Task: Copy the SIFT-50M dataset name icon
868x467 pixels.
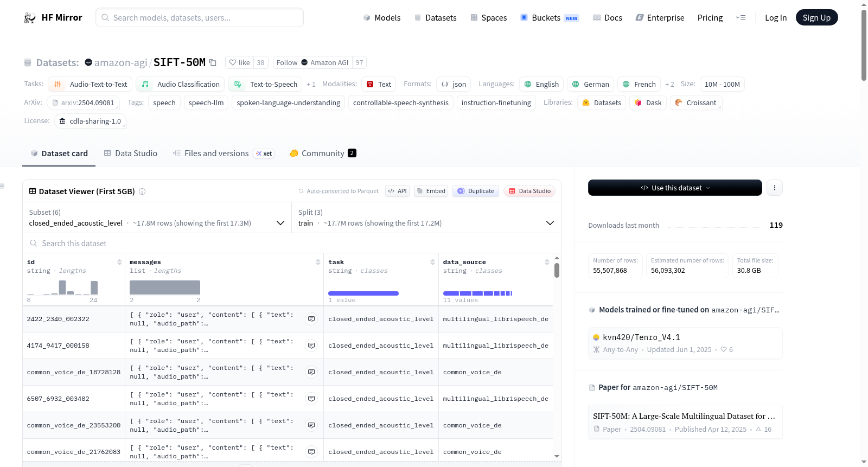Action: 213,63
